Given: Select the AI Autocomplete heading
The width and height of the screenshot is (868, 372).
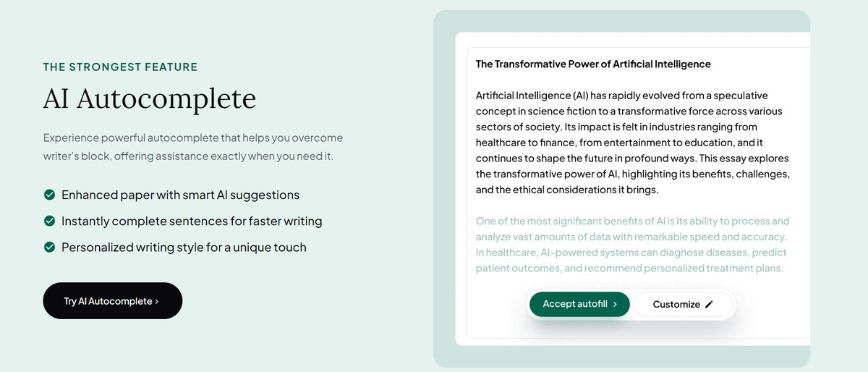Looking at the screenshot, I should (x=150, y=98).
